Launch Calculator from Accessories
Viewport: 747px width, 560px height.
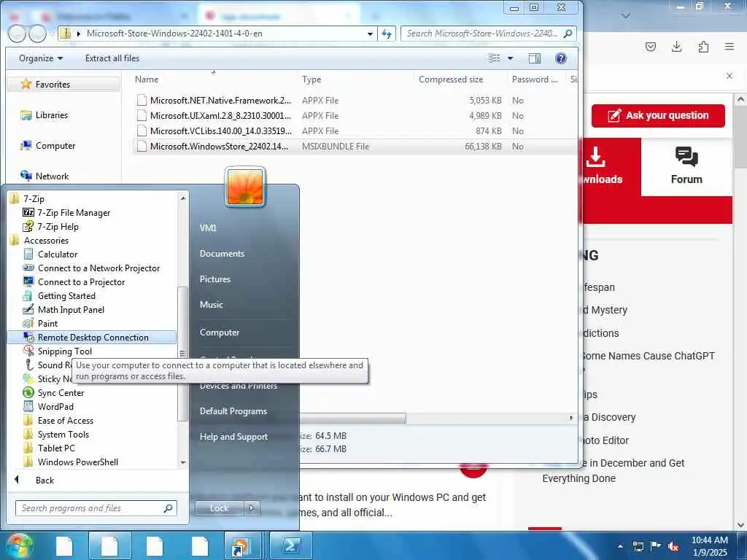tap(58, 254)
